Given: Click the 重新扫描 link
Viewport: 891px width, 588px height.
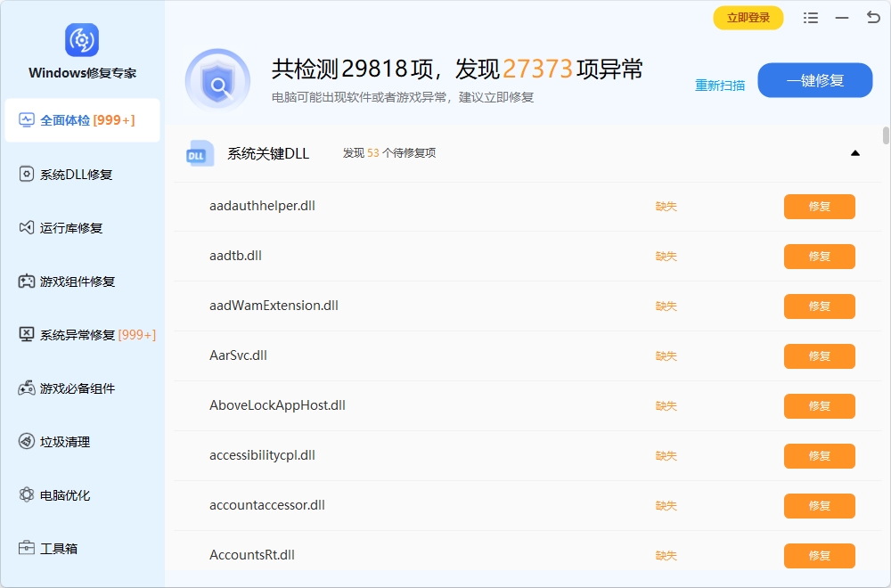Looking at the screenshot, I should 720,86.
